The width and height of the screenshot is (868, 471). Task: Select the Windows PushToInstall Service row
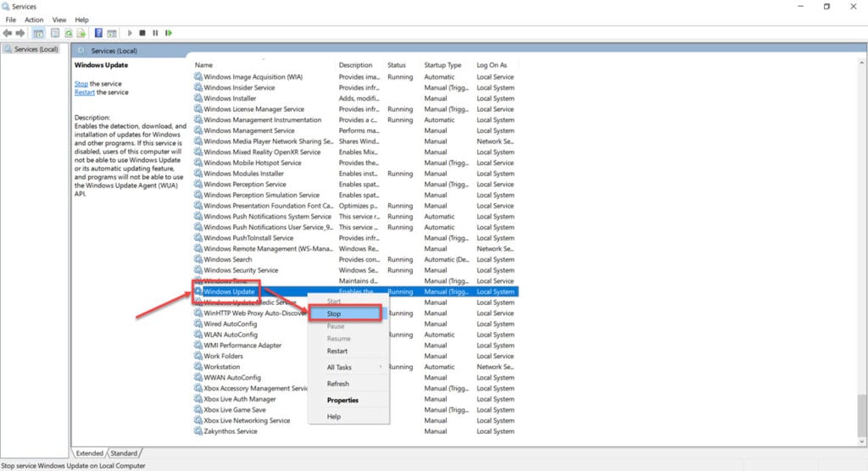tap(355, 238)
